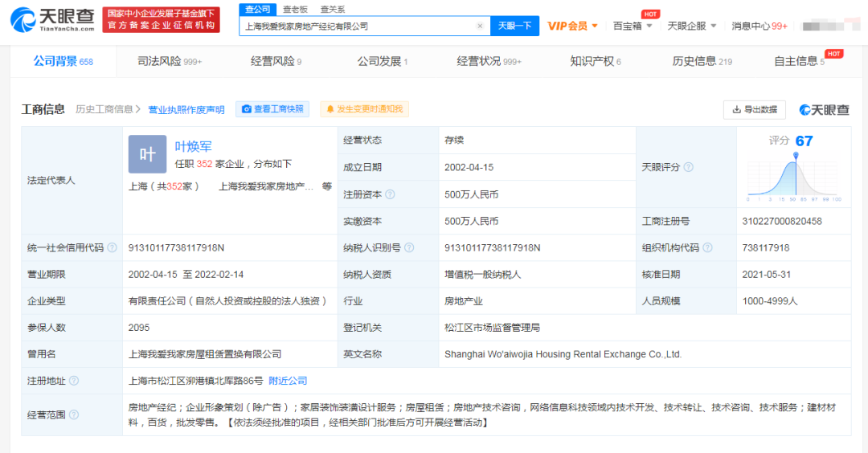Open 营业执照作废声明 link

click(x=186, y=109)
